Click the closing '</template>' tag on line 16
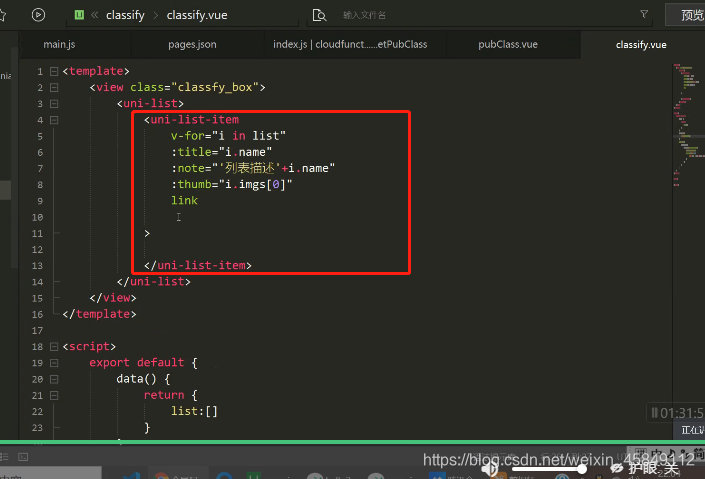The height and width of the screenshot is (479, 705). point(99,314)
